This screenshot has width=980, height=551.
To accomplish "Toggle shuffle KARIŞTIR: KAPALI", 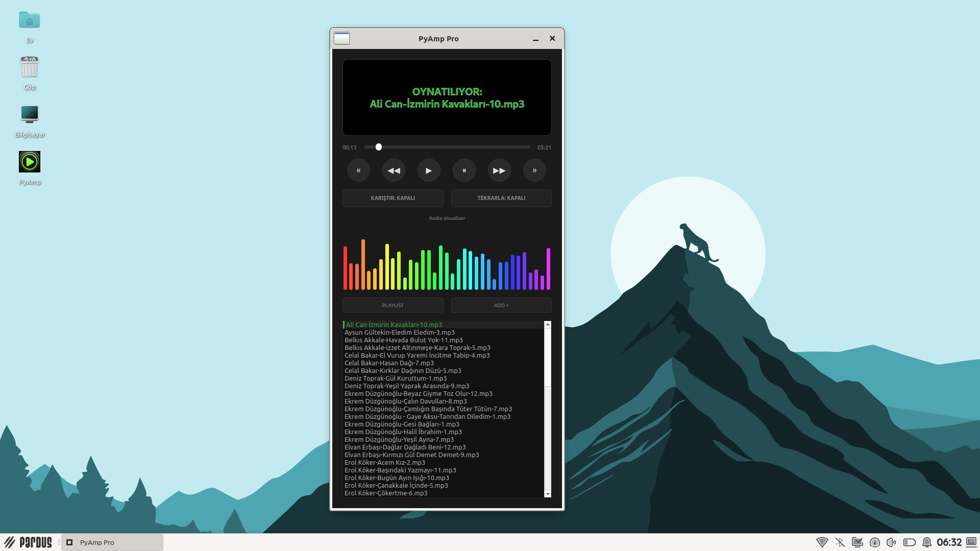I will point(393,198).
